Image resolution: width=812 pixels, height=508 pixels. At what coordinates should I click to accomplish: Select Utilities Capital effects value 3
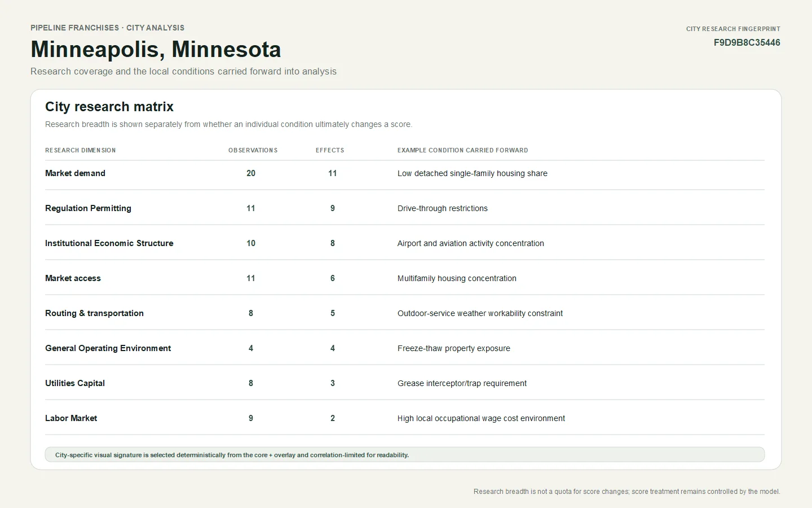333,383
